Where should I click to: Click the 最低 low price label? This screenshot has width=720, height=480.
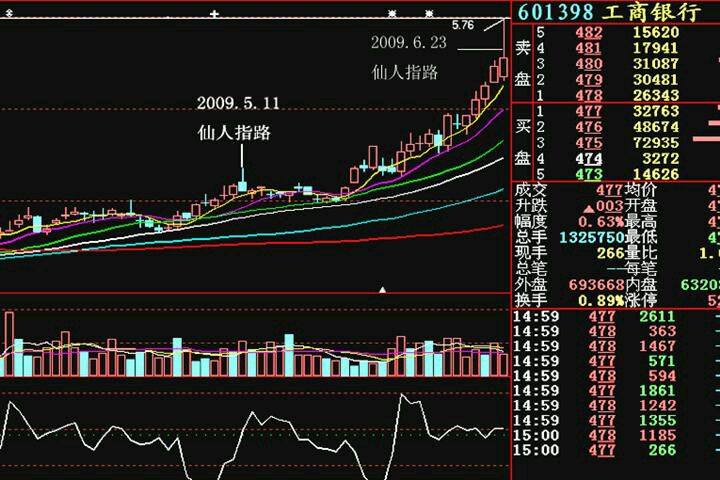click(640, 238)
